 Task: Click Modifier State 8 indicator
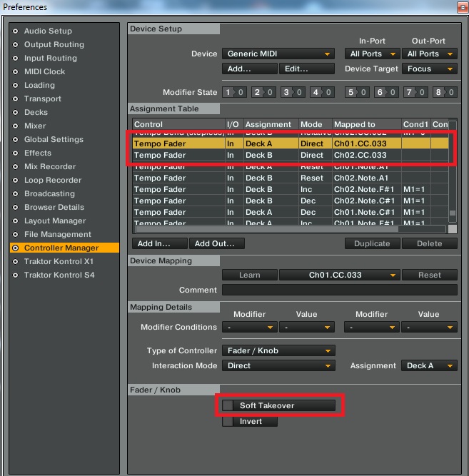(x=445, y=92)
